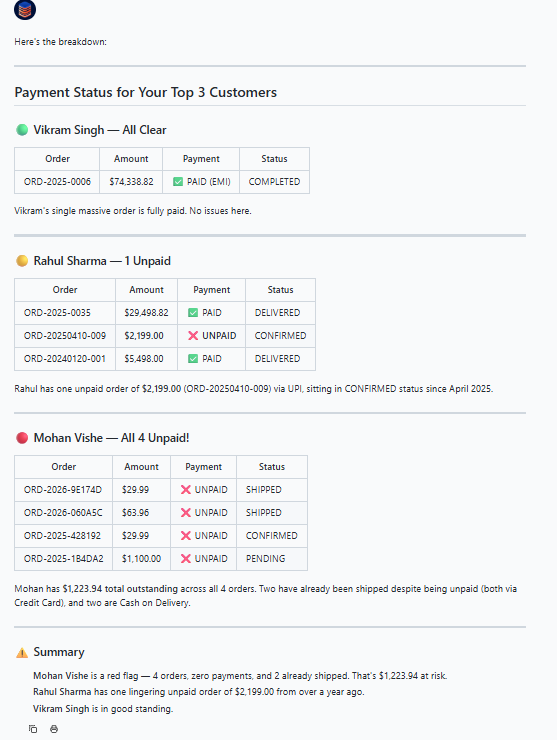Click the Status column header in Mohan's table
This screenshot has width=557, height=740.
271,467
